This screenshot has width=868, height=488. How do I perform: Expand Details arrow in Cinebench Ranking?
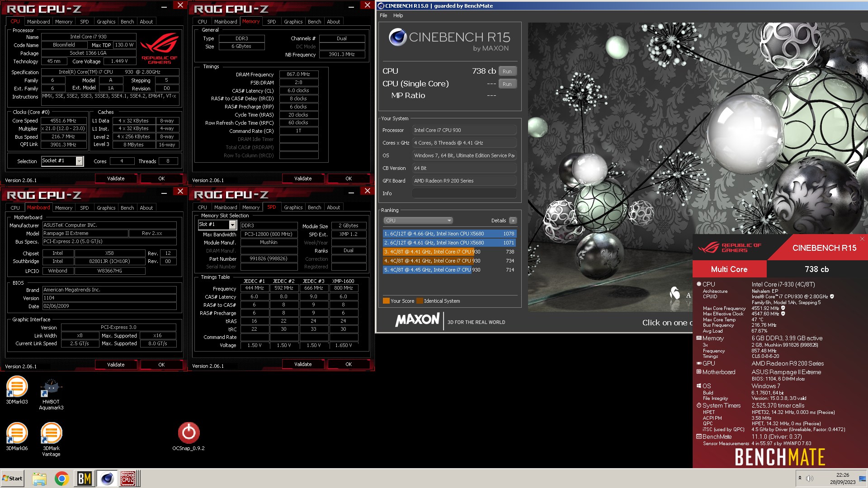click(513, 221)
